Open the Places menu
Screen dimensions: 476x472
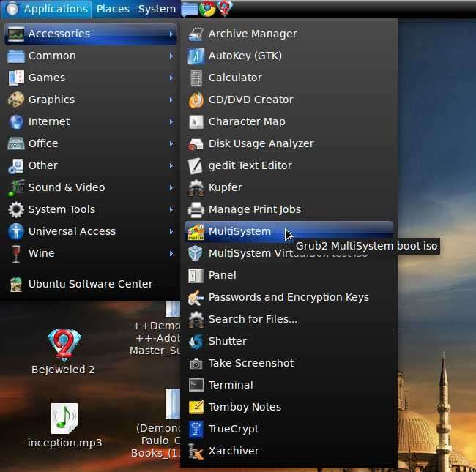pyautogui.click(x=113, y=9)
